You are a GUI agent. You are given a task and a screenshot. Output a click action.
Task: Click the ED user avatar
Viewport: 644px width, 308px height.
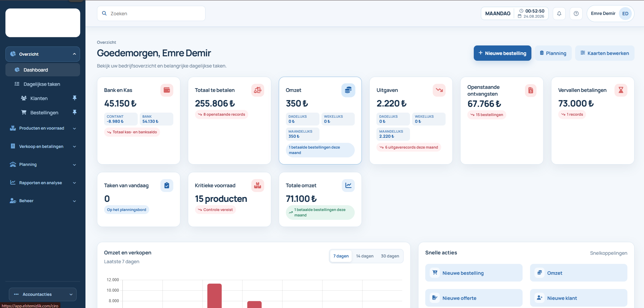click(x=625, y=14)
